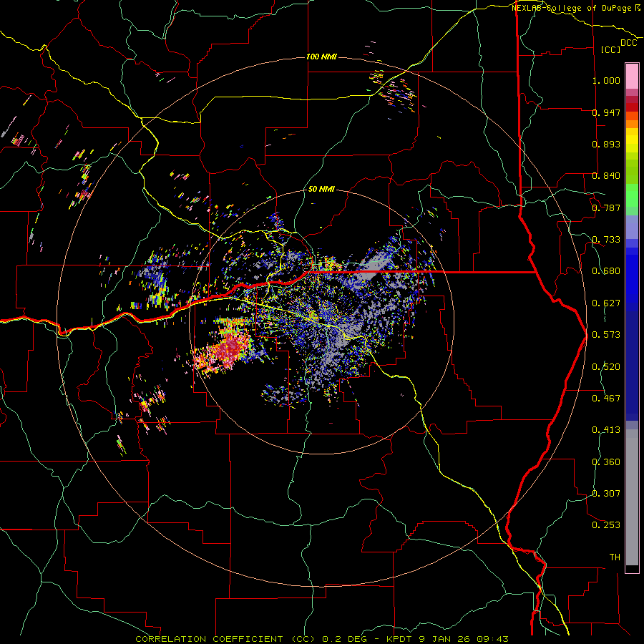This screenshot has height=644, width=644.
Task: Select the 0.947 scale value
Action: [606, 112]
